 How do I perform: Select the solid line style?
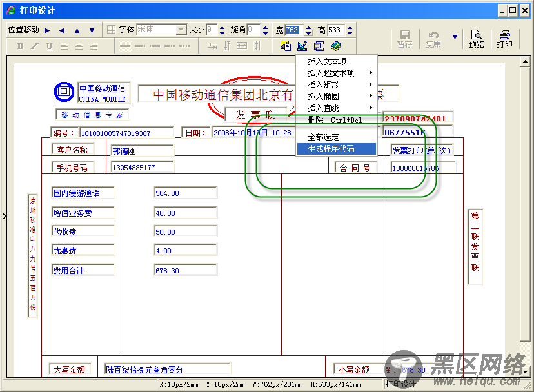pyautogui.click(x=125, y=46)
